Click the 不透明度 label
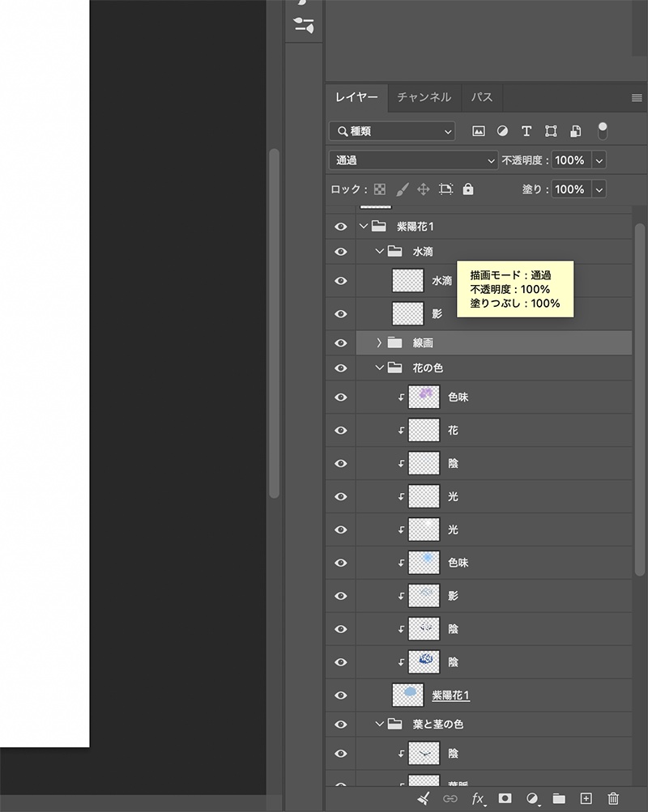This screenshot has width=648, height=812. point(525,160)
